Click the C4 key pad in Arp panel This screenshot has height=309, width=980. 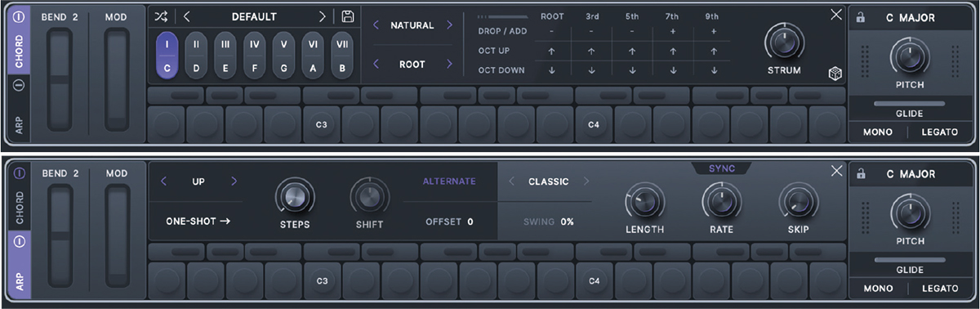tap(595, 280)
